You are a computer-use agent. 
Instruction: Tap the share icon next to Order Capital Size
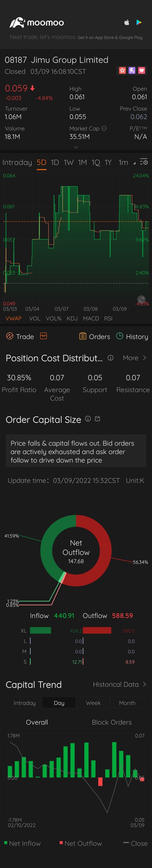point(98,419)
